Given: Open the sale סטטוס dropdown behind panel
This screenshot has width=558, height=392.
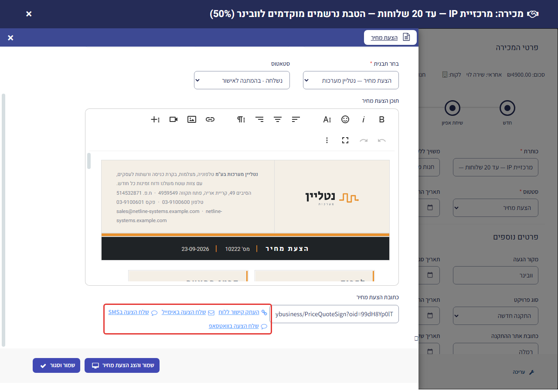Looking at the screenshot, I should tap(496, 208).
